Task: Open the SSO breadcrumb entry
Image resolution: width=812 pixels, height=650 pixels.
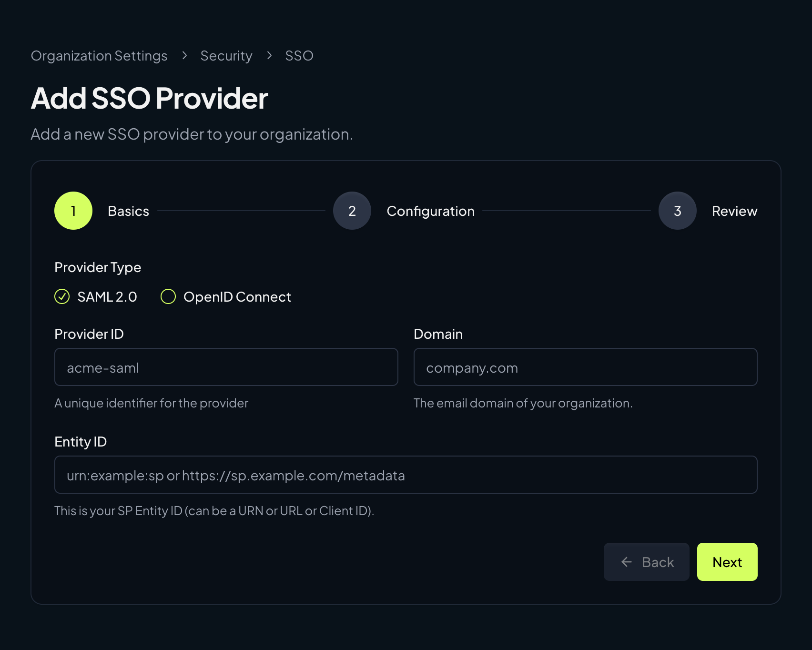Action: pyautogui.click(x=299, y=56)
